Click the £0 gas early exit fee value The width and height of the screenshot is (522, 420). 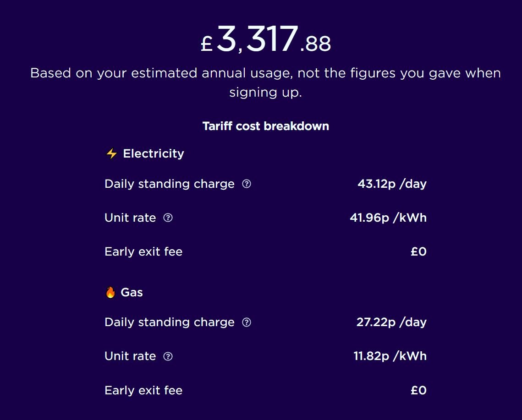(418, 391)
